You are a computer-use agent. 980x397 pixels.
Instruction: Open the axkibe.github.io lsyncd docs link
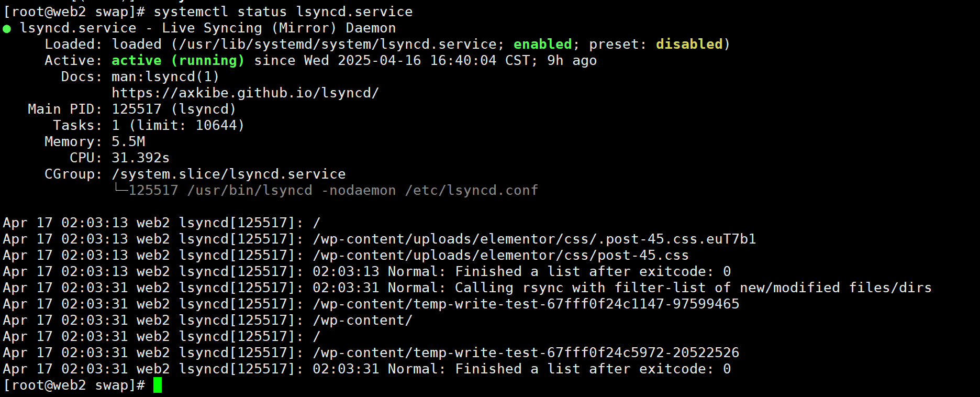245,93
